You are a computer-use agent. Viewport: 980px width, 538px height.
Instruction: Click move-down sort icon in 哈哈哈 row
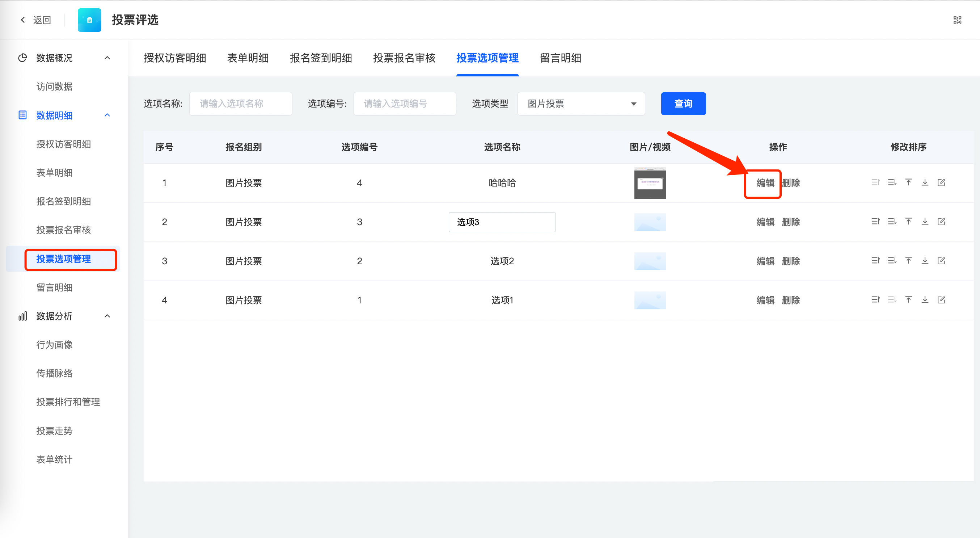tap(892, 182)
